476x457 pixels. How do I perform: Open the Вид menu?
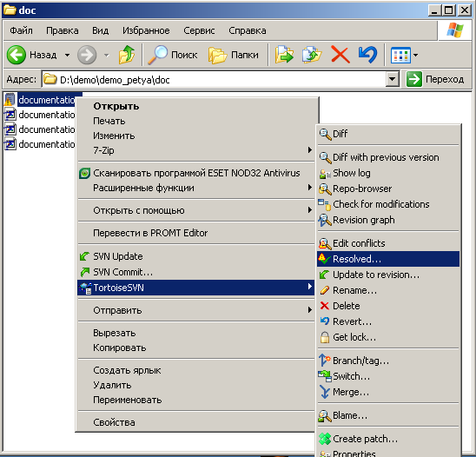(x=101, y=30)
